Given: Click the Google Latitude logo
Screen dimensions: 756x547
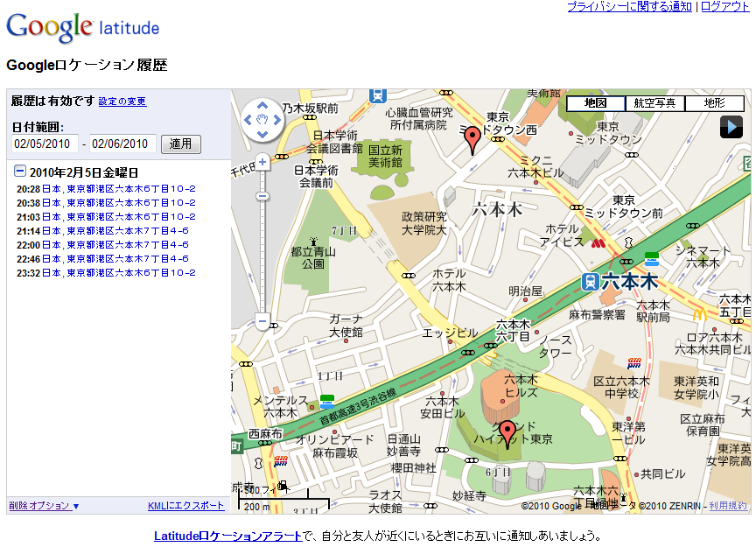Looking at the screenshot, I should [82, 27].
